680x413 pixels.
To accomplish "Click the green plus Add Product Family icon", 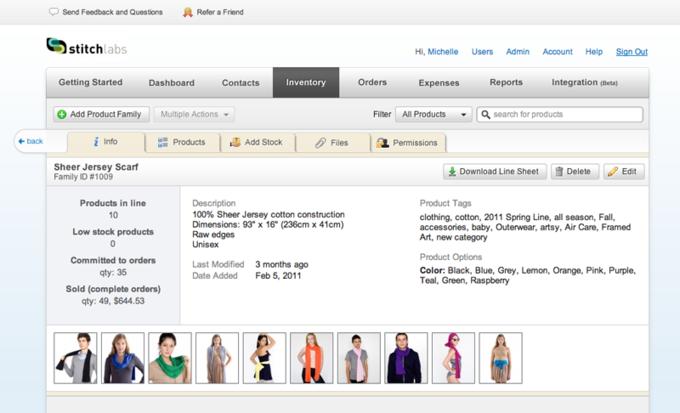I will (62, 115).
